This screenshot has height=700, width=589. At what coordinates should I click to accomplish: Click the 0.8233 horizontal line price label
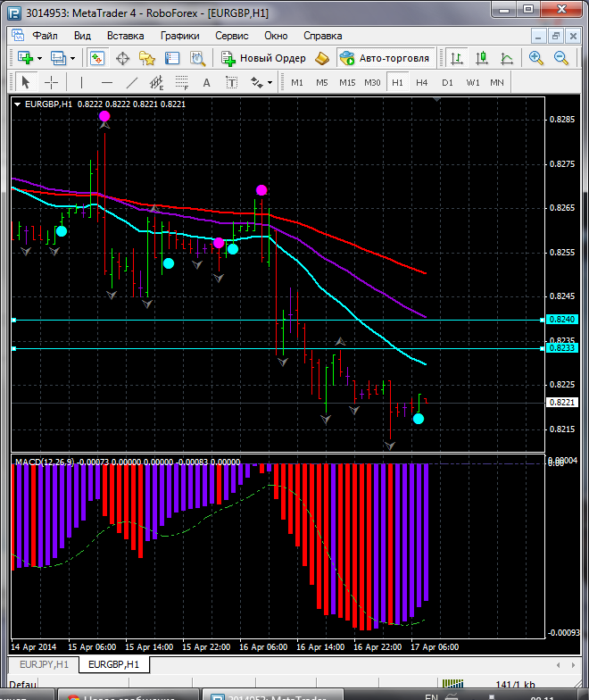[562, 348]
